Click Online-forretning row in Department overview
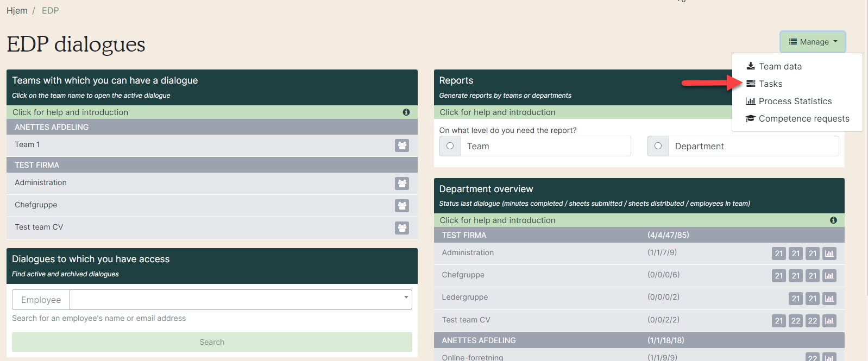Viewport: 868px width, 361px height. 473,357
